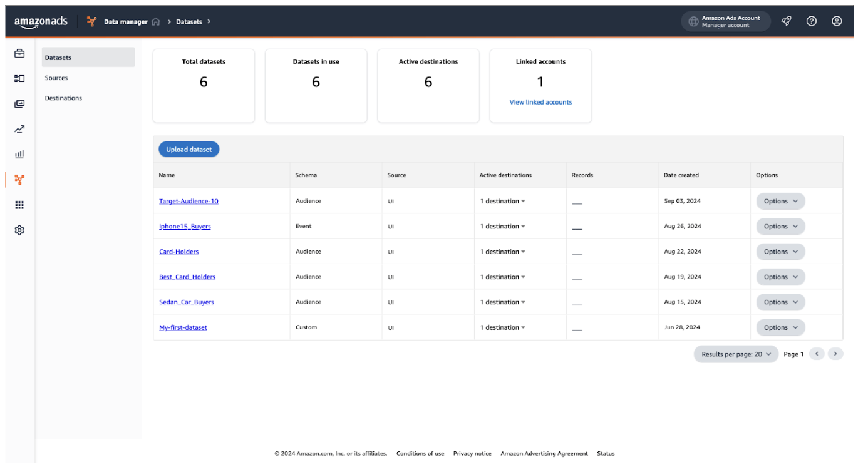868x467 pixels.
Task: Open Results per page dropdown
Action: click(x=736, y=354)
